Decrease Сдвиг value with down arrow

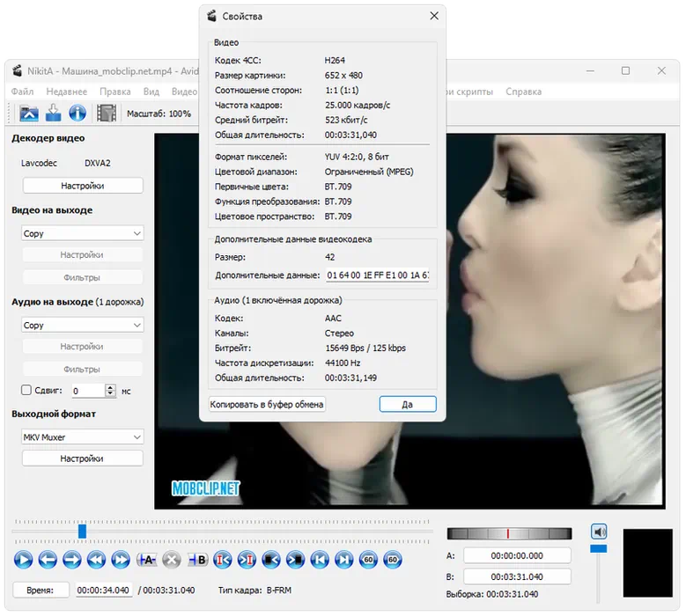tap(111, 393)
